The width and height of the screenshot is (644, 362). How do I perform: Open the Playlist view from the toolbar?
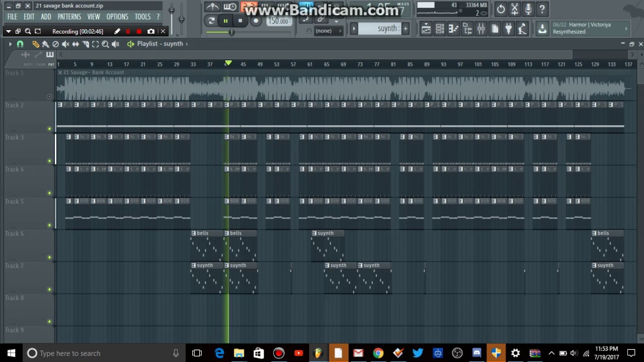426,29
